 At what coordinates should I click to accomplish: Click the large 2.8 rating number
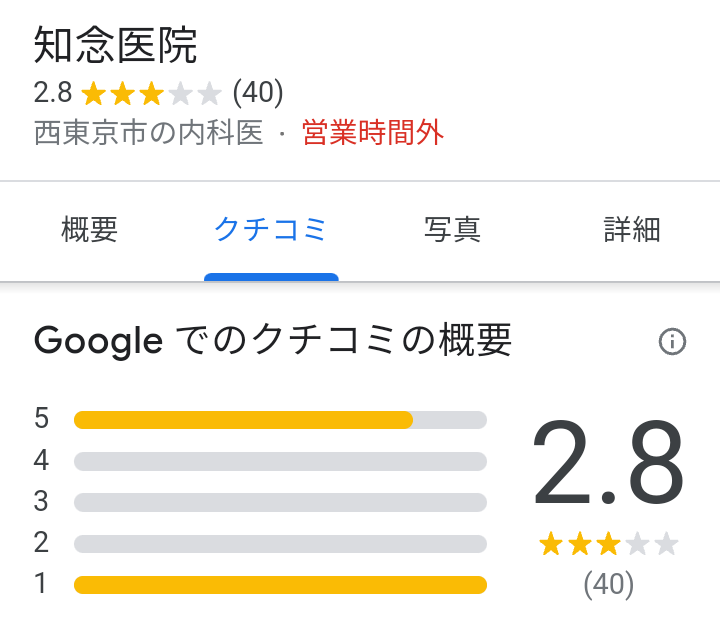coord(608,465)
